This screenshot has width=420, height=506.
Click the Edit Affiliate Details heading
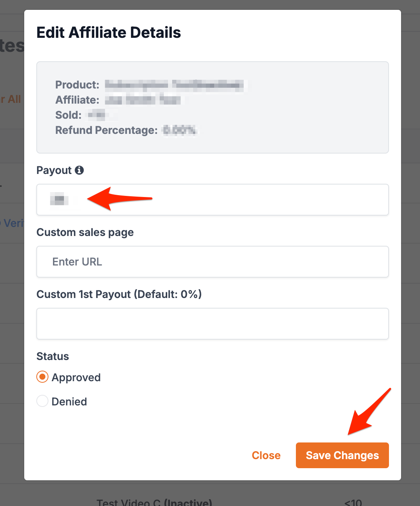[x=109, y=33]
